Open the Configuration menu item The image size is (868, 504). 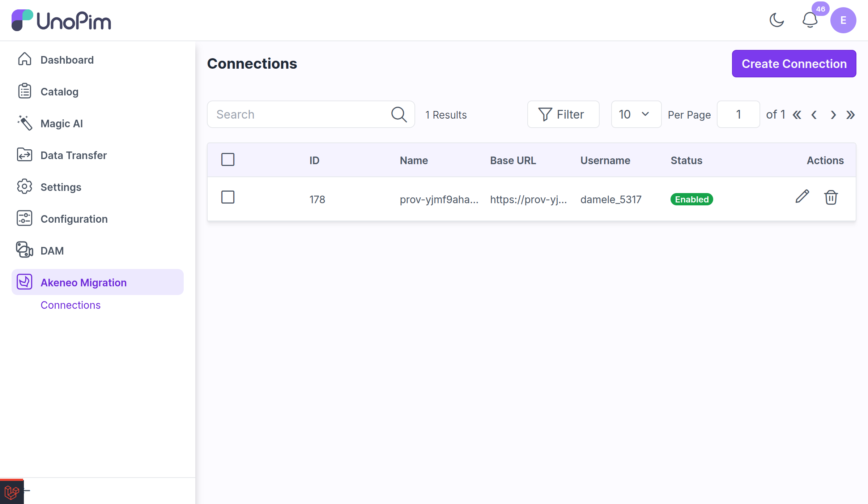(x=98, y=219)
